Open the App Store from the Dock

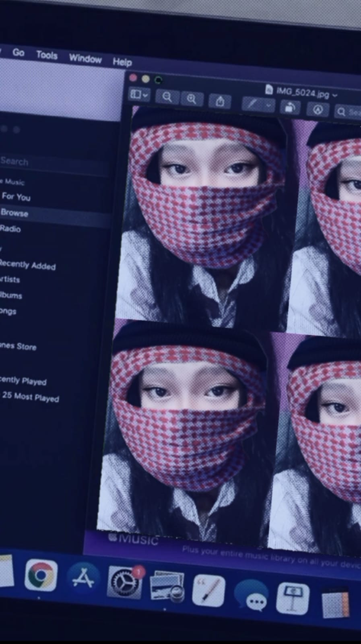pos(83,578)
